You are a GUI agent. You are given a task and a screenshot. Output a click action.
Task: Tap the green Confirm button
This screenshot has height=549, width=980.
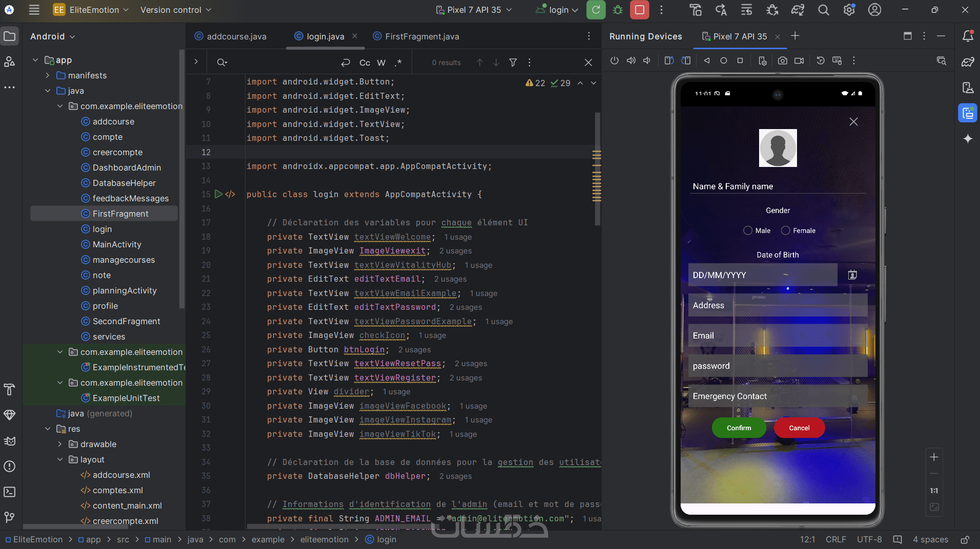[739, 428]
